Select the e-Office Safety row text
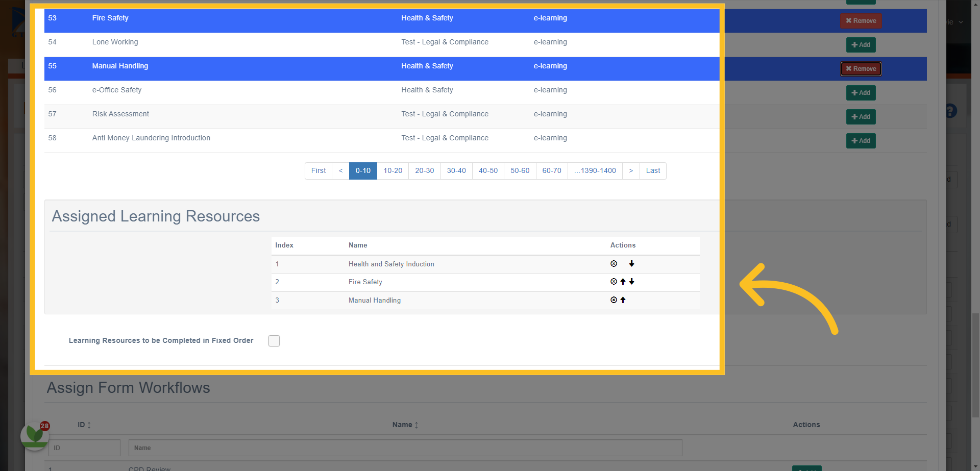The width and height of the screenshot is (980, 471). pyautogui.click(x=117, y=90)
